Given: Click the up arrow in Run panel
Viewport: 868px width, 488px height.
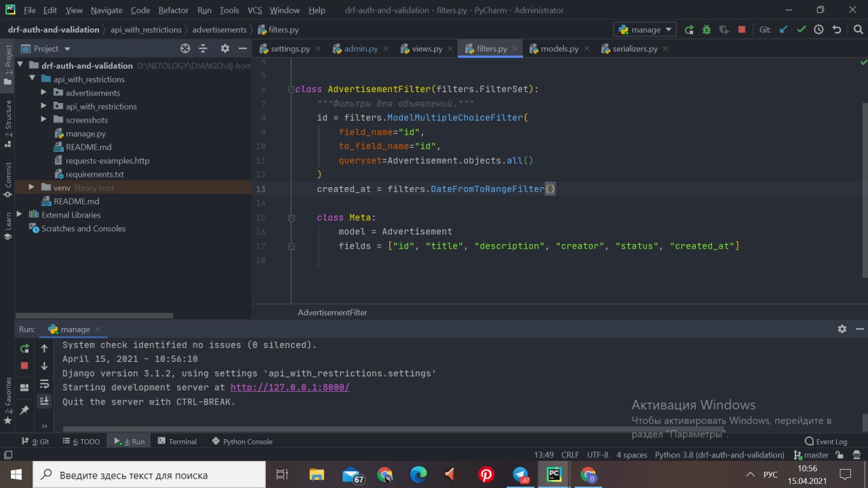Looking at the screenshot, I should coord(44,348).
